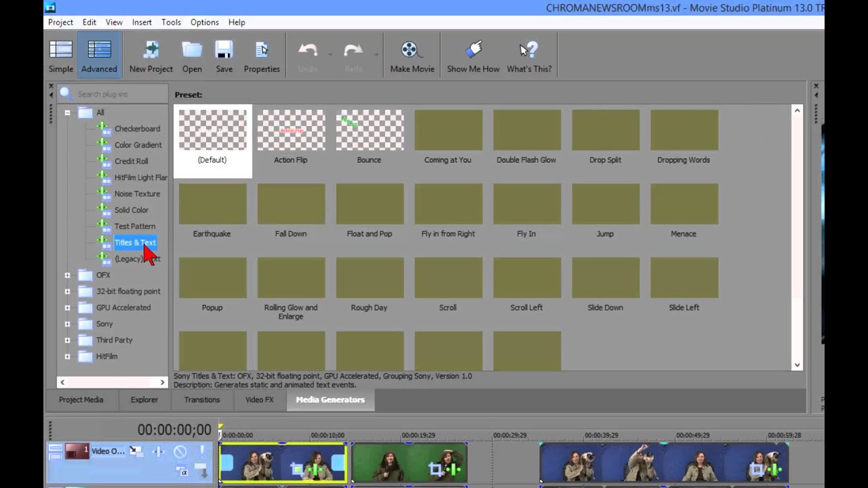Open the Tools menu
868x488 pixels.
tap(171, 22)
